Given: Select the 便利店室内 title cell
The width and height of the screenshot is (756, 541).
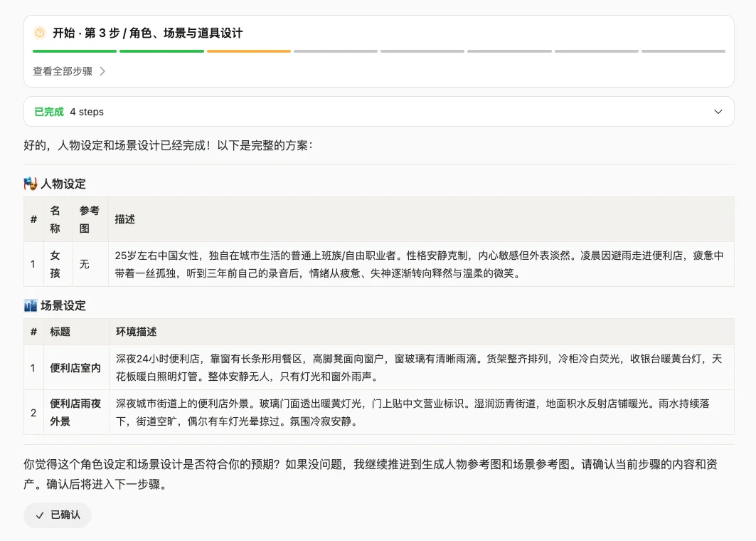Looking at the screenshot, I should [75, 368].
